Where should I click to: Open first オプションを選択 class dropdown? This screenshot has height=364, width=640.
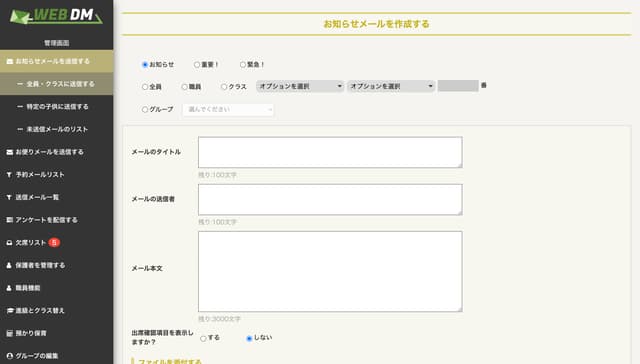point(300,86)
